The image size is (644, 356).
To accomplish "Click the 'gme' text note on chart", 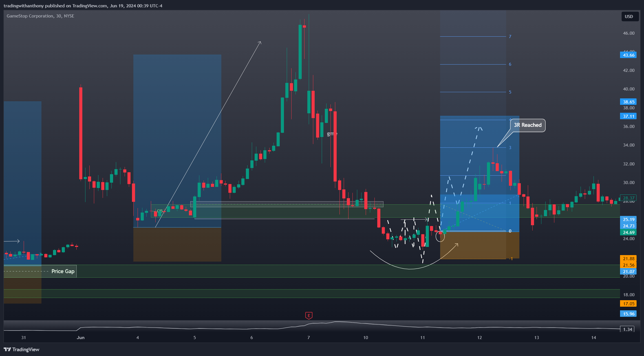I will pyautogui.click(x=332, y=134).
